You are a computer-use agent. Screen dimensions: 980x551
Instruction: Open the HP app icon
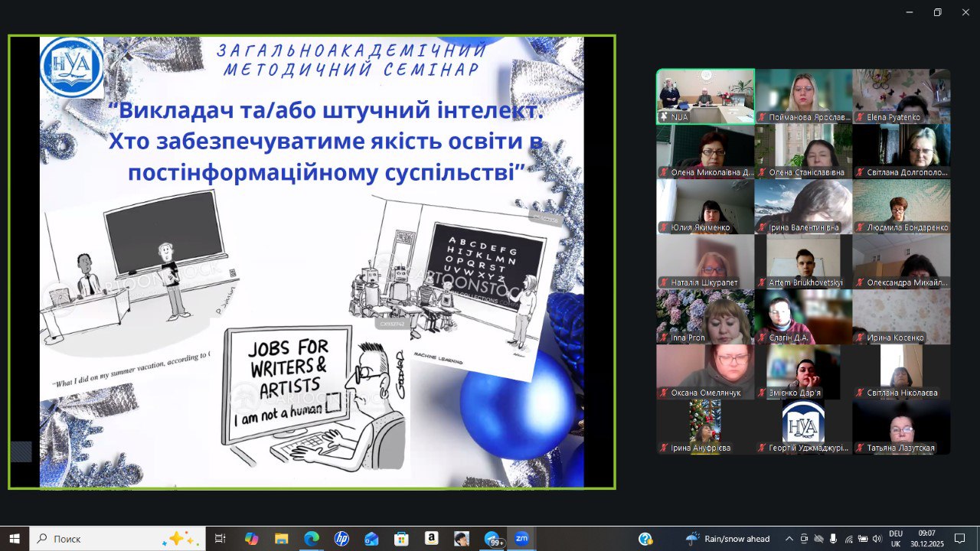pos(341,539)
